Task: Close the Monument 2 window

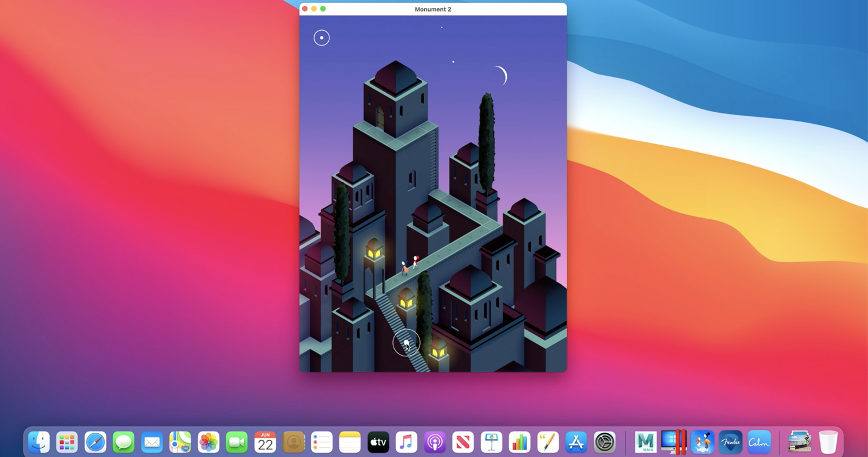Action: point(305,9)
